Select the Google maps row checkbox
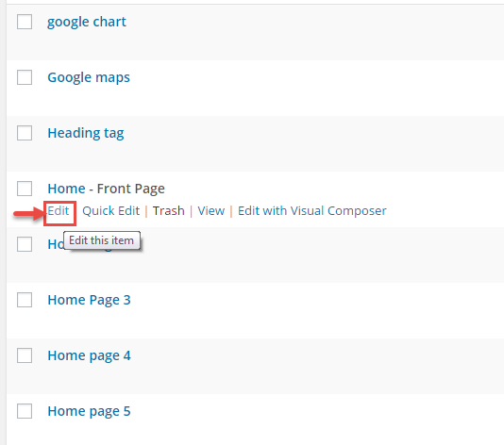This screenshot has width=504, height=445. [x=25, y=77]
